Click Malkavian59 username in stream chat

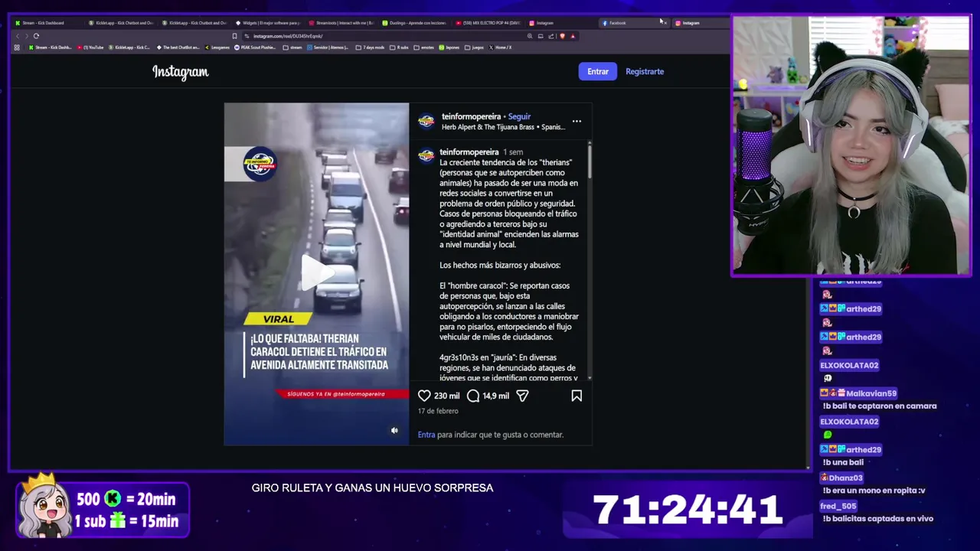tap(871, 393)
